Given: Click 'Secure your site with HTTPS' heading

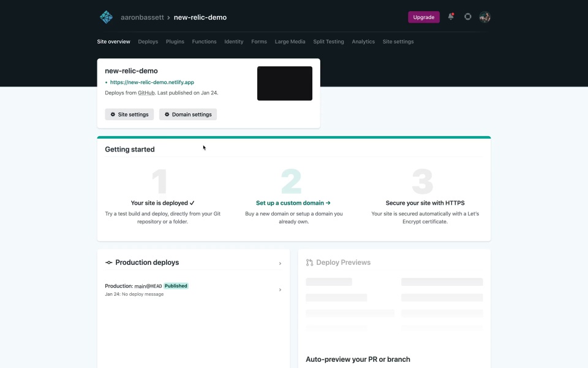Looking at the screenshot, I should click(x=425, y=203).
